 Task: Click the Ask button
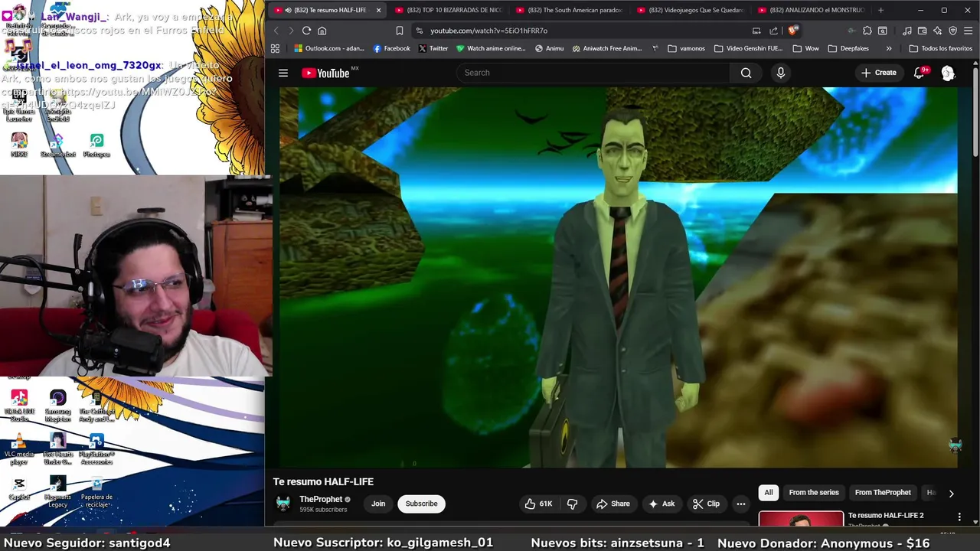[661, 504]
